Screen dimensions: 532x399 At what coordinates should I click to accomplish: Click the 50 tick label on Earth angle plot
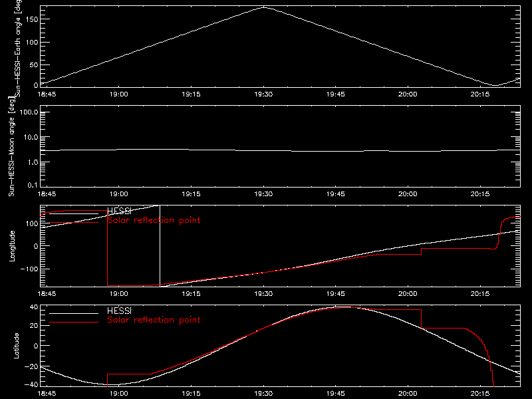(x=34, y=65)
